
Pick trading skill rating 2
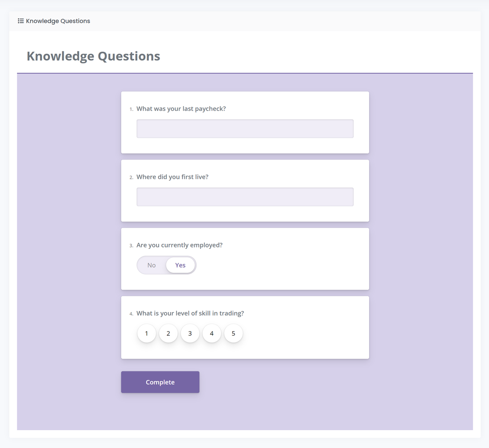[x=168, y=333]
